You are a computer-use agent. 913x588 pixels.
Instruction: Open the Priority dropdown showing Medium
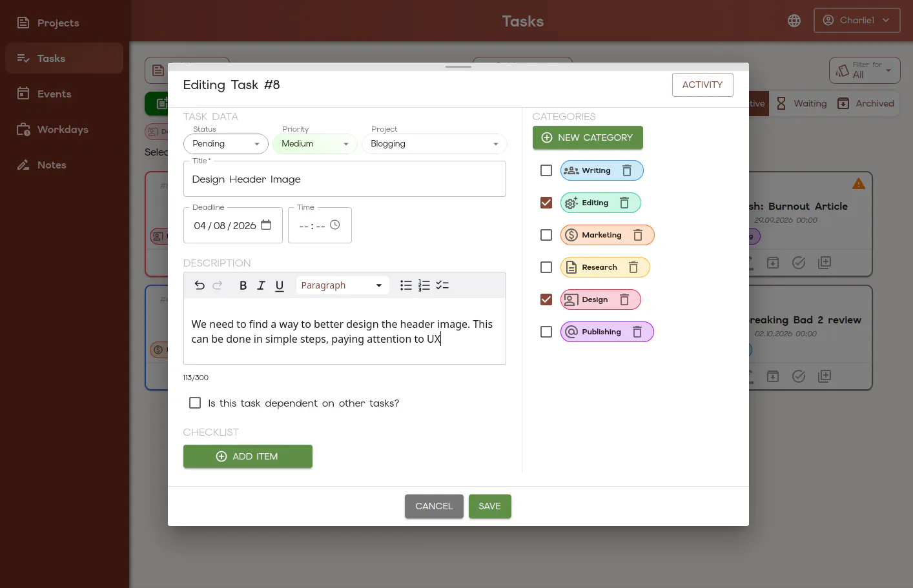(315, 144)
